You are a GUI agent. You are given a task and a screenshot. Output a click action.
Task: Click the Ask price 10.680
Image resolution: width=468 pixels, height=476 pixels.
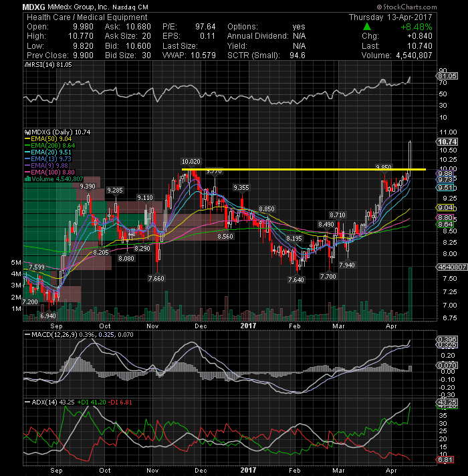tap(138, 27)
